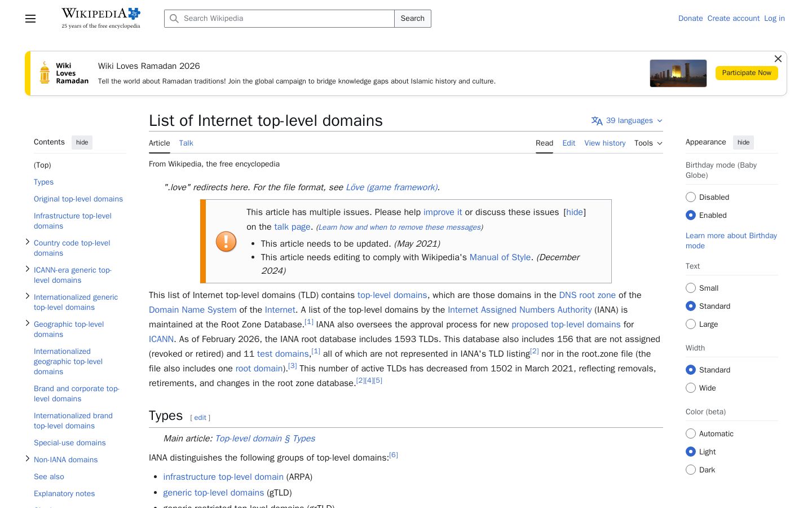Select Disabled for Birthday mode

691,197
